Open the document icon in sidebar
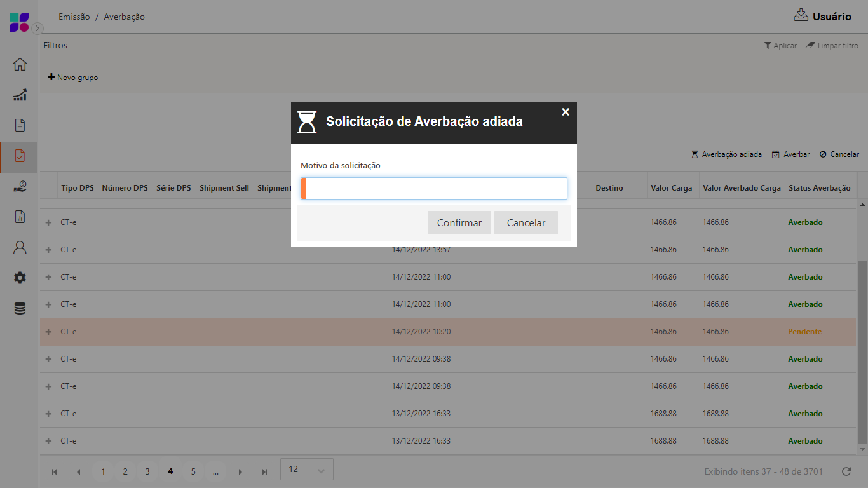868x488 pixels. click(x=20, y=125)
